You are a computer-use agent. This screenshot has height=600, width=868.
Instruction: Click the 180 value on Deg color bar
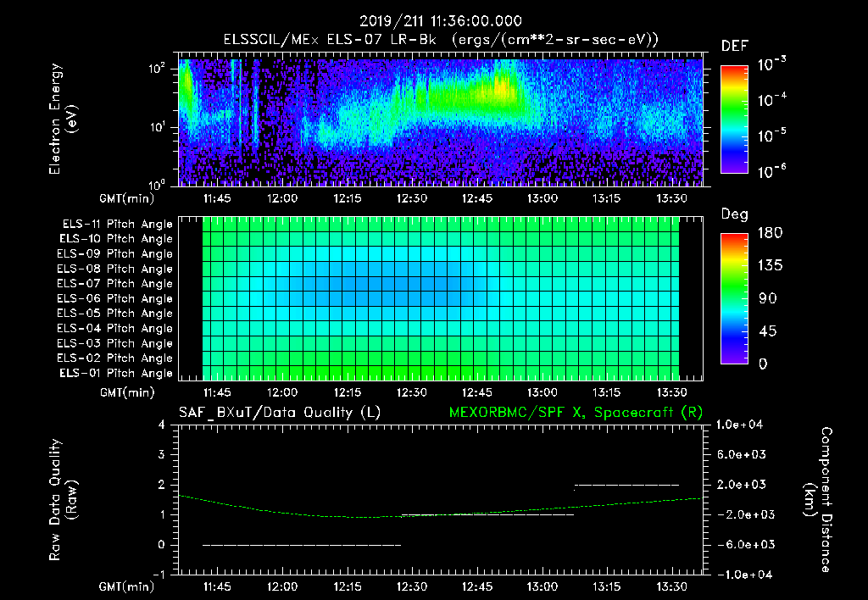point(770,233)
